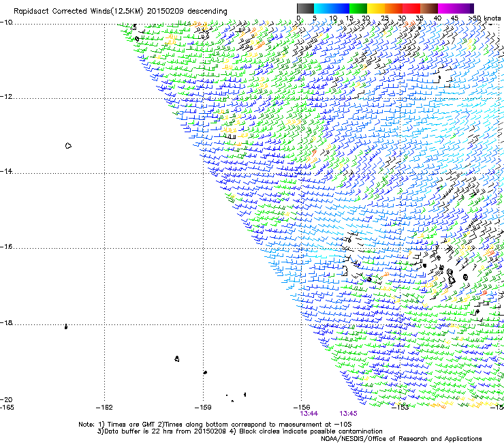Click the -165 longitude axis label
Image resolution: width=504 pixels, height=443 pixels.
[7, 408]
